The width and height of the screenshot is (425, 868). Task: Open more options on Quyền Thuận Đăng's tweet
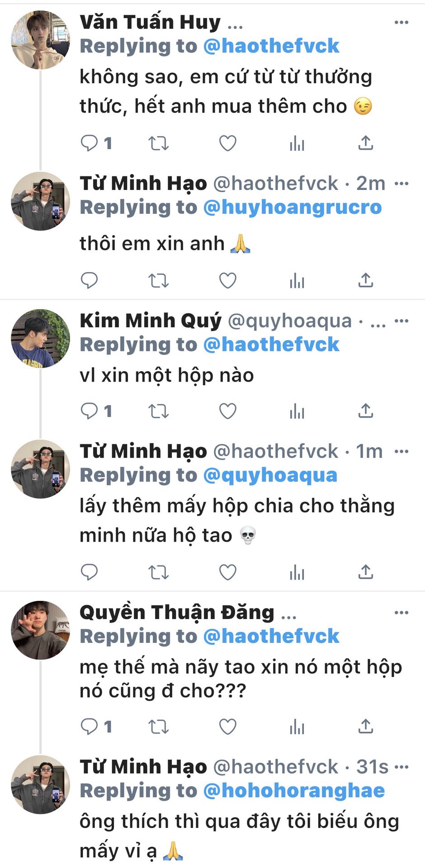(401, 613)
